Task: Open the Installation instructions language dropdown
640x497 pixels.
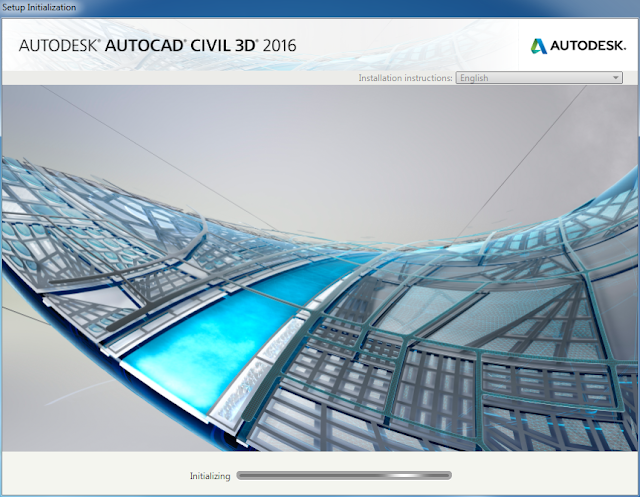Action: 539,78
